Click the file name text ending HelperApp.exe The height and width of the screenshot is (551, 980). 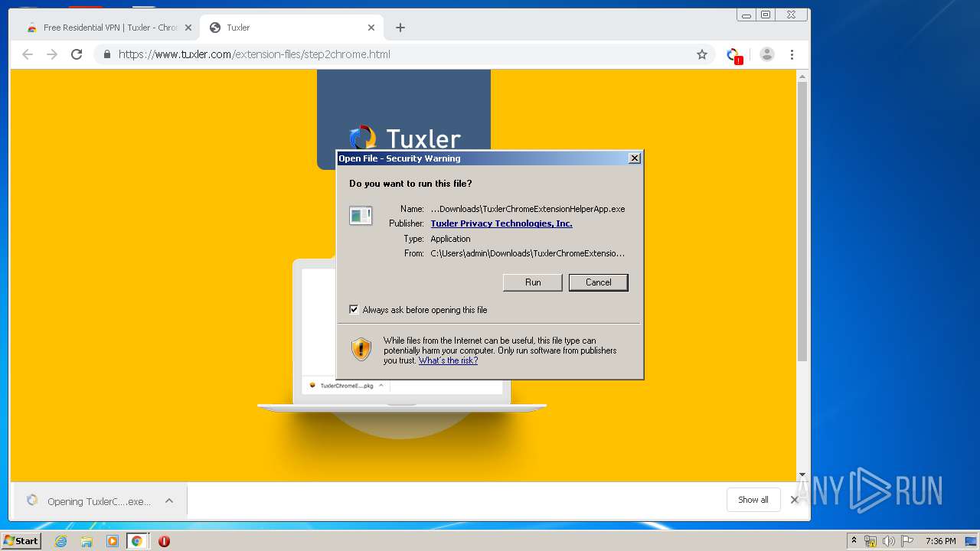point(528,209)
